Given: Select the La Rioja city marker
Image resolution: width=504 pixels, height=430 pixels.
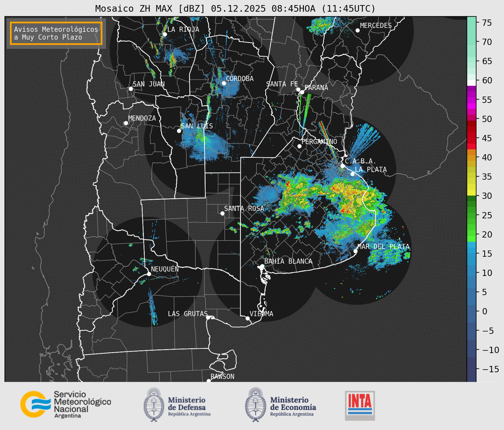Looking at the screenshot, I should point(165,34).
